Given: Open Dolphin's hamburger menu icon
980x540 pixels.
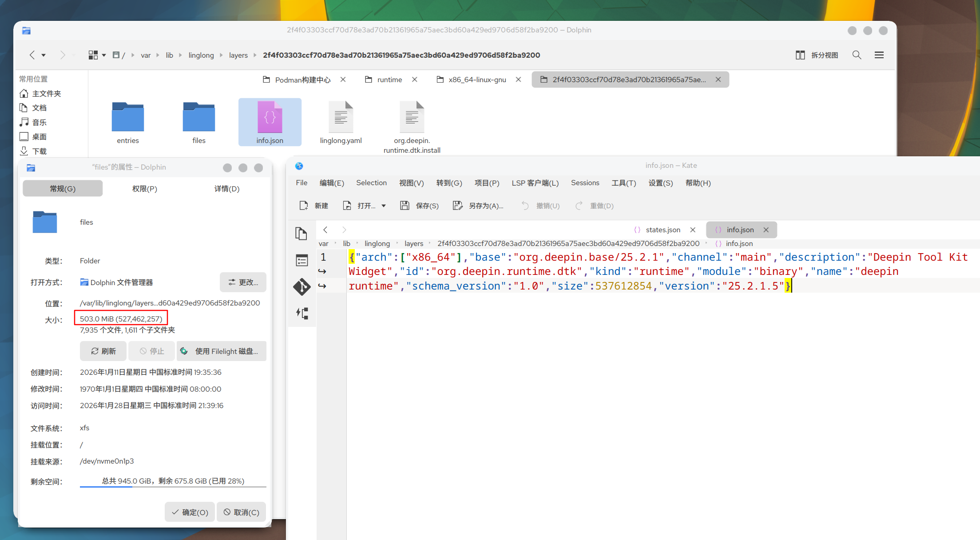Looking at the screenshot, I should (x=879, y=55).
